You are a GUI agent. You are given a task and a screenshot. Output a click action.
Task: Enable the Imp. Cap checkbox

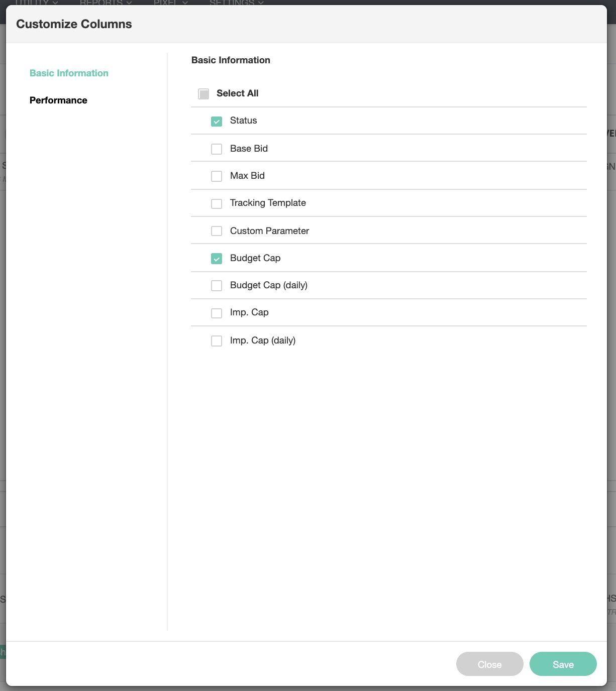tap(217, 313)
